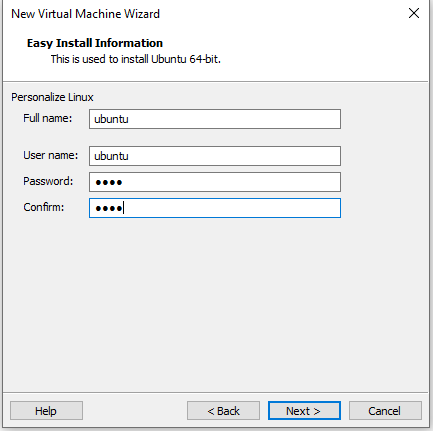This screenshot has height=431, width=433.
Task: Click the 'User name:' label
Action: [x=50, y=155]
